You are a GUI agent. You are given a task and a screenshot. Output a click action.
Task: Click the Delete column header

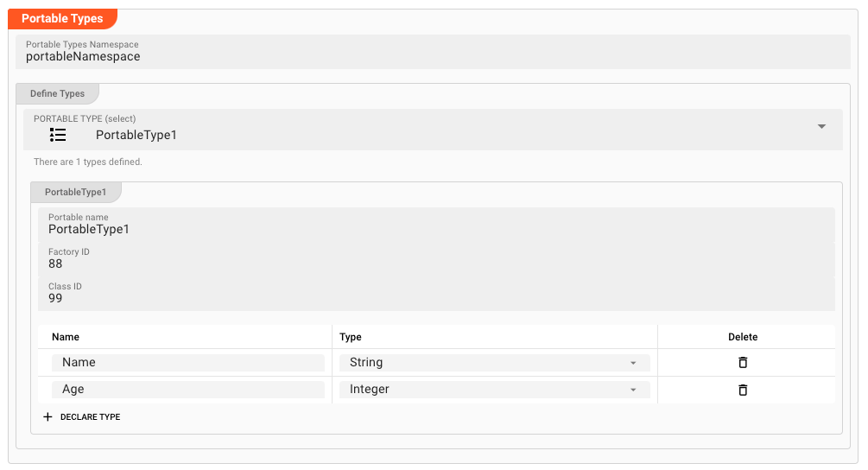(x=743, y=337)
